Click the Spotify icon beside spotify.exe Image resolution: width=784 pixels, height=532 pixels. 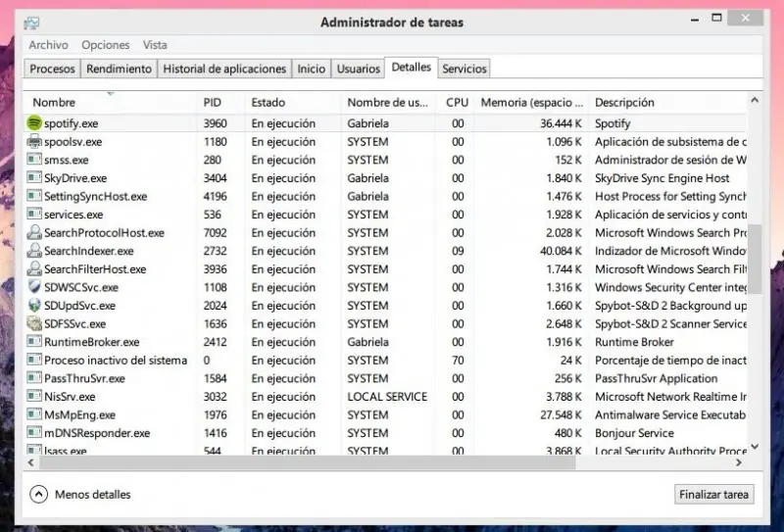point(34,123)
